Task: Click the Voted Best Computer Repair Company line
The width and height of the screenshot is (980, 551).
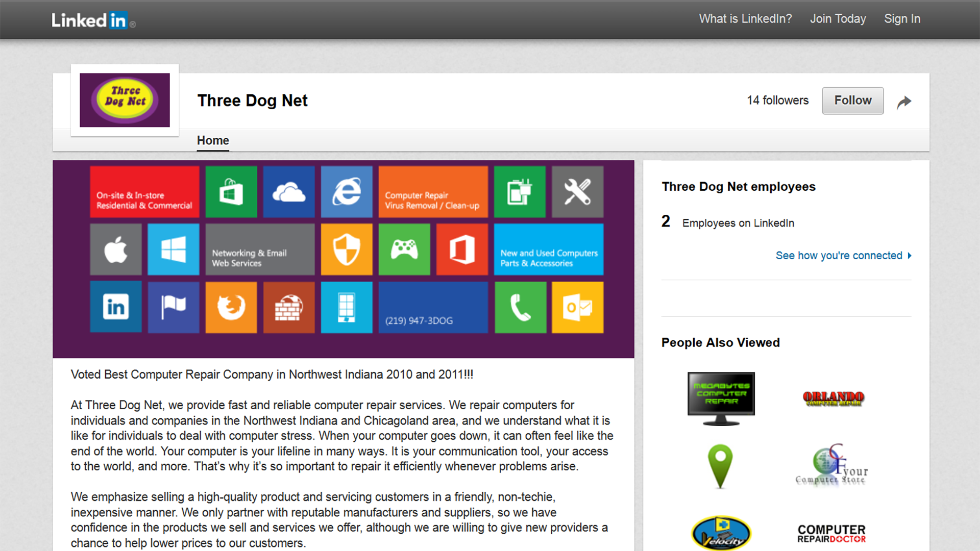Action: point(272,374)
